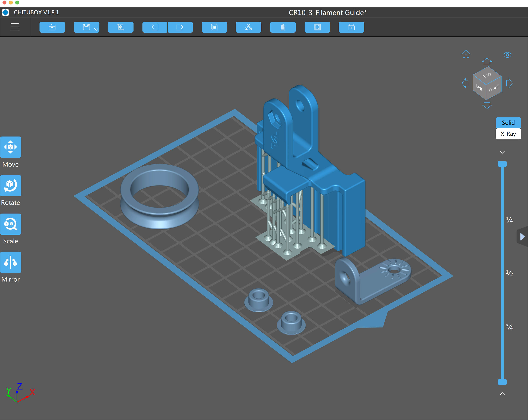
Task: Click the top handle of layer slider
Action: (x=502, y=164)
